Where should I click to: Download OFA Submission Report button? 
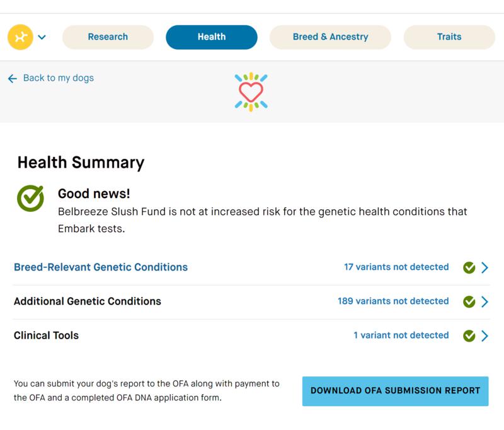(396, 391)
